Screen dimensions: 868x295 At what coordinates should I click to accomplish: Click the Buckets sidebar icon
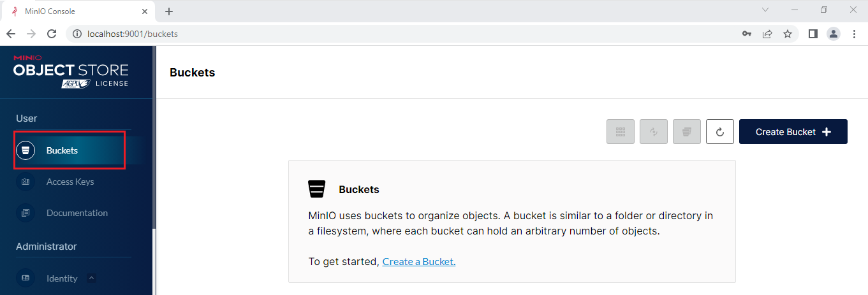click(x=26, y=151)
